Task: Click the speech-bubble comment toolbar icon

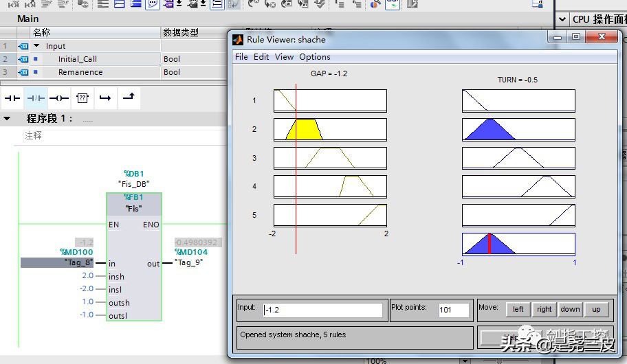Action: (153, 4)
